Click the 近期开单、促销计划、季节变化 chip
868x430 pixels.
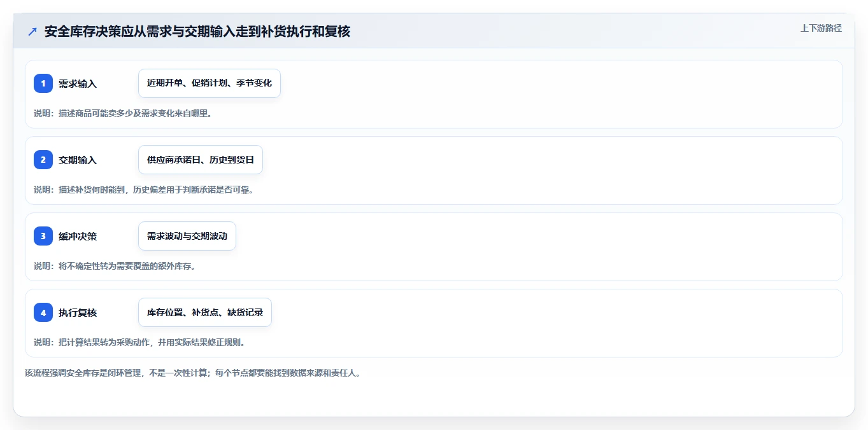[210, 83]
